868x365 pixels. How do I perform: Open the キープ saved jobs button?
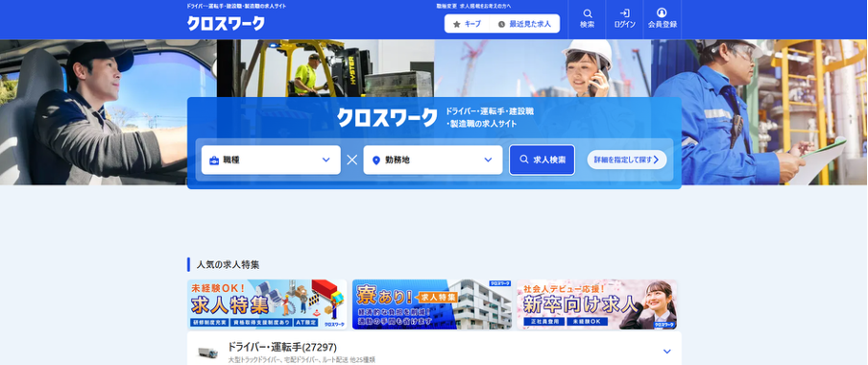coord(468,24)
